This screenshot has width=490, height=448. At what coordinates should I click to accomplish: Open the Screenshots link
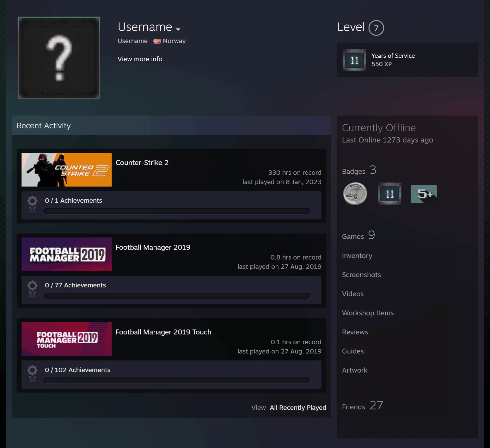pos(361,275)
